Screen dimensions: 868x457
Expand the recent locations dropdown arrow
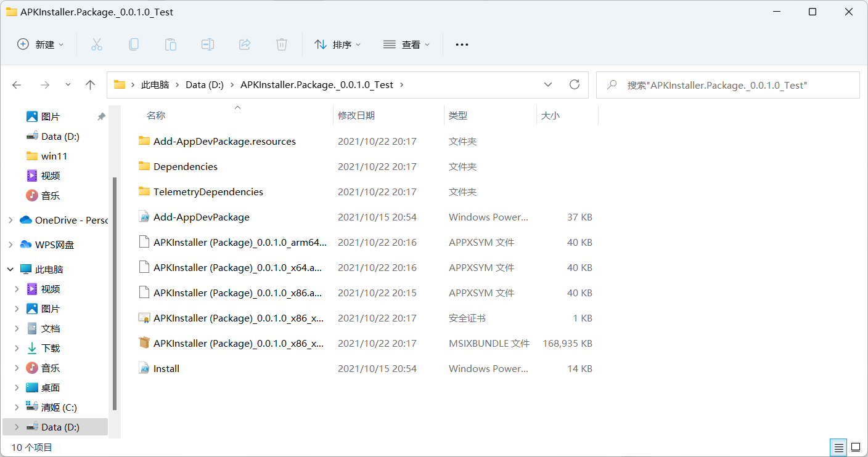click(x=68, y=85)
